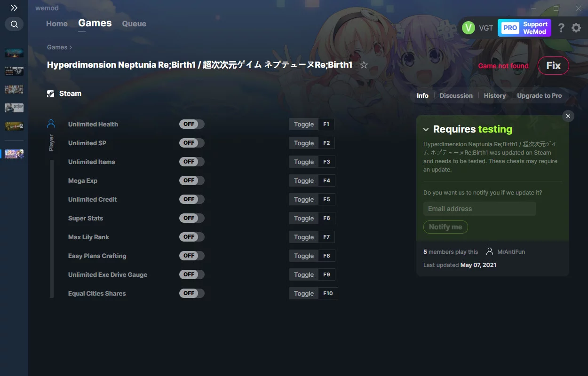Open the Queue tab
Viewport: 588px width, 376px height.
click(x=134, y=23)
